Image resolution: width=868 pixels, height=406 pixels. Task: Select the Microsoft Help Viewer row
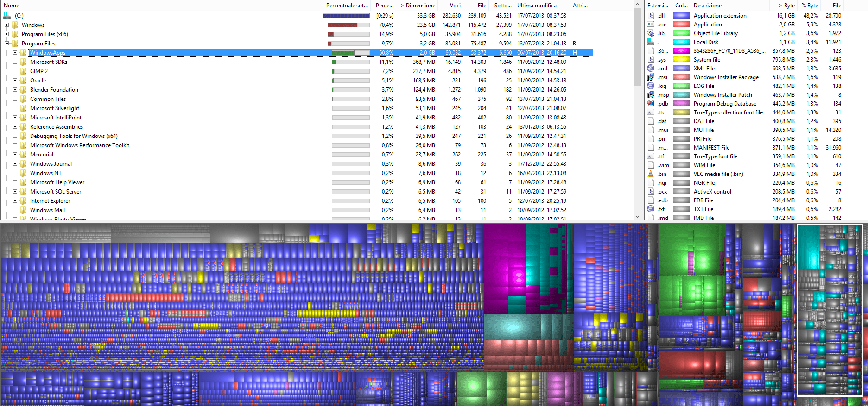pos(297,182)
